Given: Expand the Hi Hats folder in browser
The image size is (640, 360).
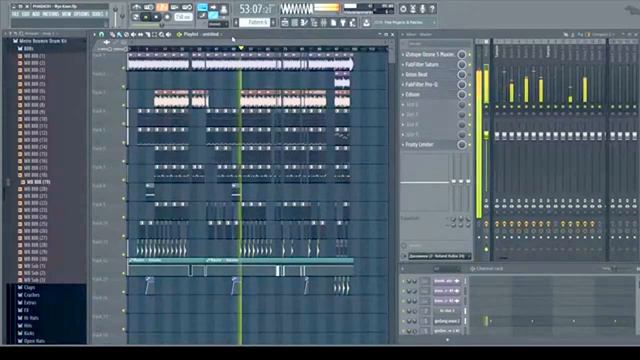Looking at the screenshot, I should click(x=28, y=318).
